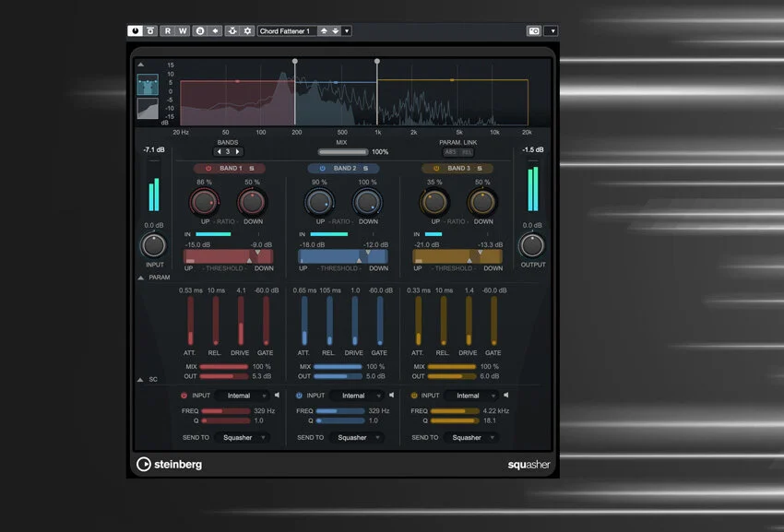Collapse the SC side-chain section
This screenshot has width=784, height=532.
[140, 380]
